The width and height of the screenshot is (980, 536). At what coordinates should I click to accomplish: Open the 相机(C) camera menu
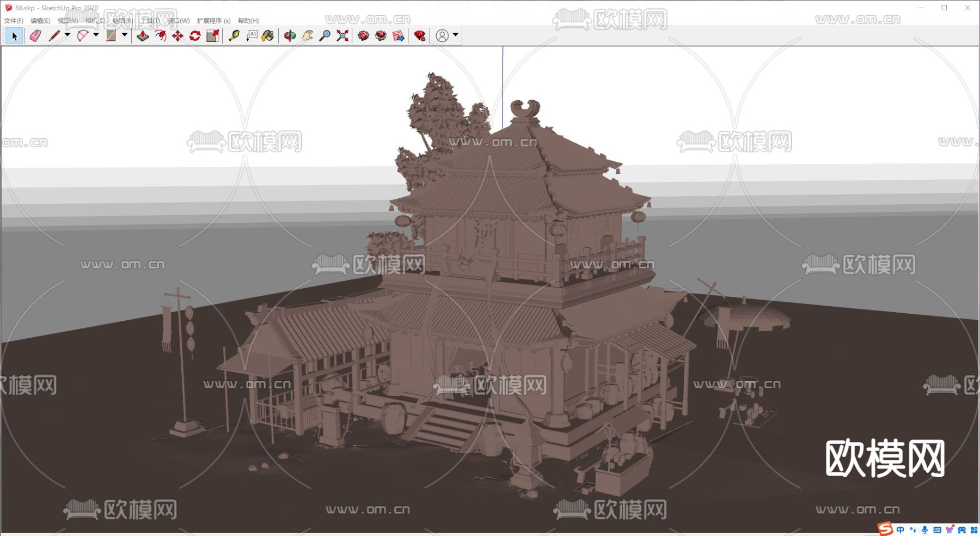coord(95,20)
